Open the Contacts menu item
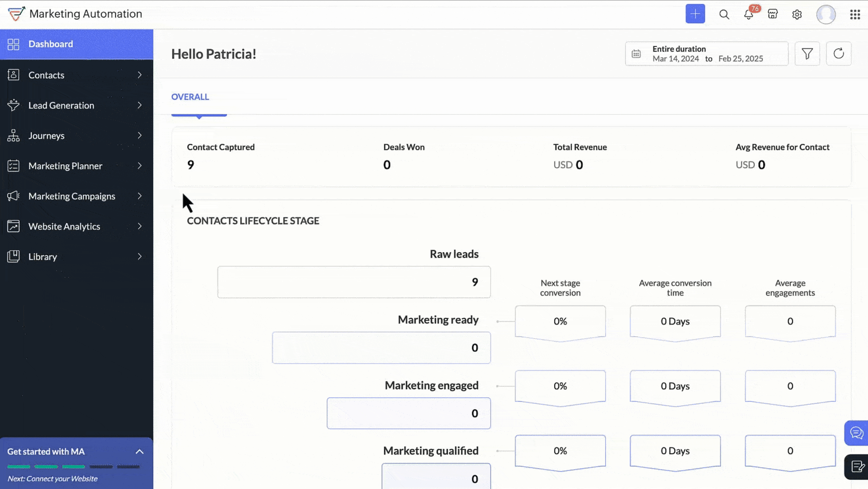This screenshot has height=489, width=868. 77,75
